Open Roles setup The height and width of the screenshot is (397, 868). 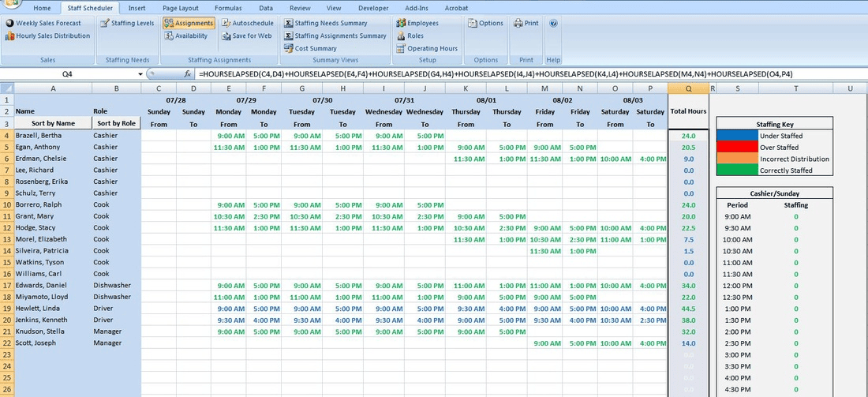tap(410, 36)
